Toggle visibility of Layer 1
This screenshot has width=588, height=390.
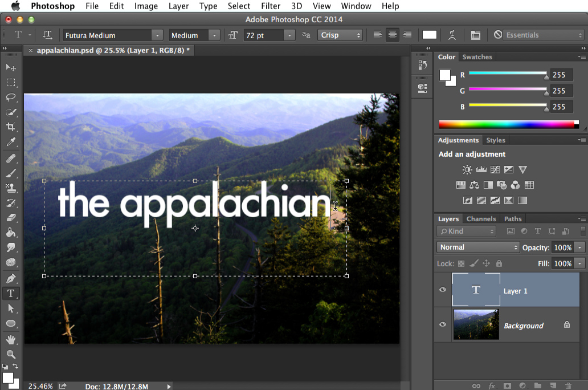pos(443,290)
